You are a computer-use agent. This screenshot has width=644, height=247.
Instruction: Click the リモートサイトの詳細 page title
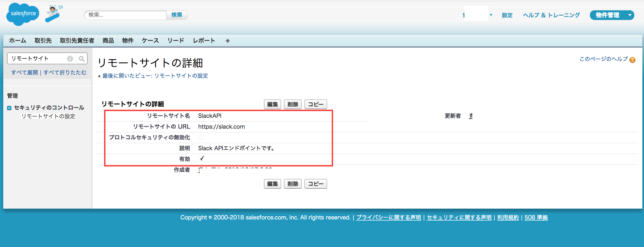click(150, 63)
